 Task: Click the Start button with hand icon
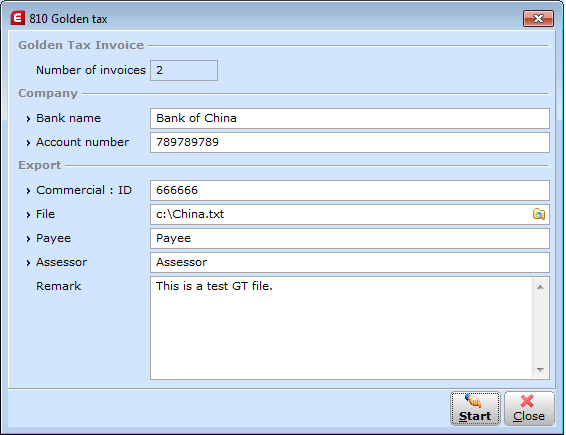click(x=475, y=409)
